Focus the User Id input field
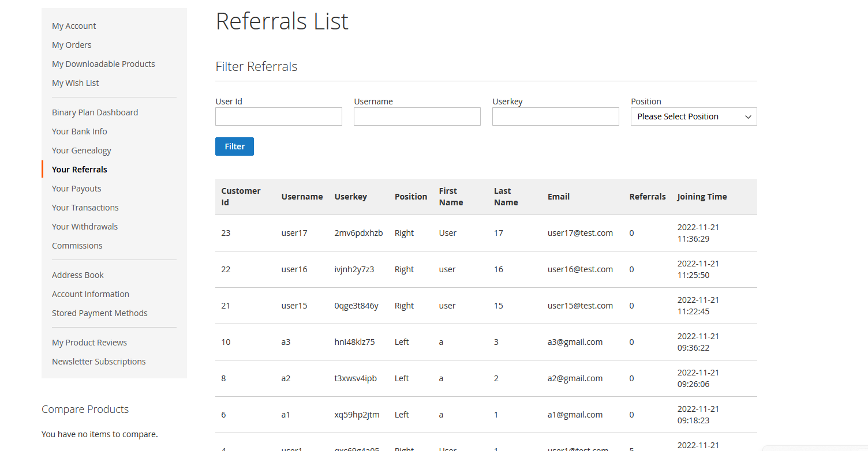 (x=279, y=116)
